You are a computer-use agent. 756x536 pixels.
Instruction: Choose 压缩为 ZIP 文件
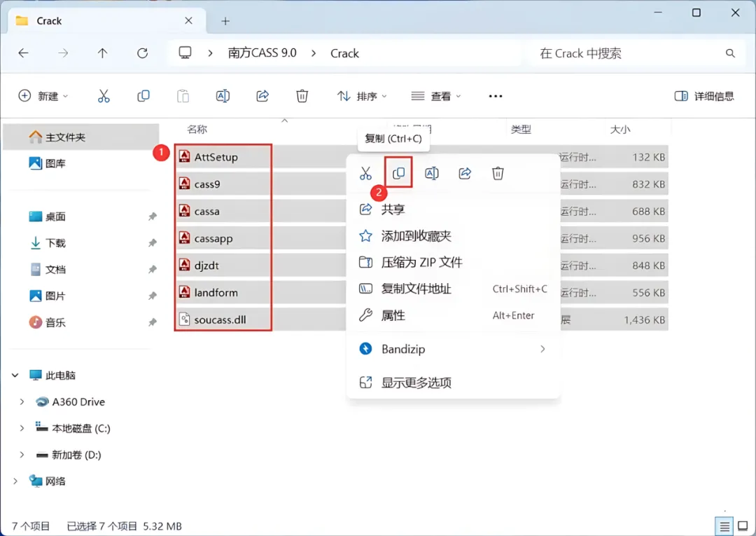(x=453, y=263)
